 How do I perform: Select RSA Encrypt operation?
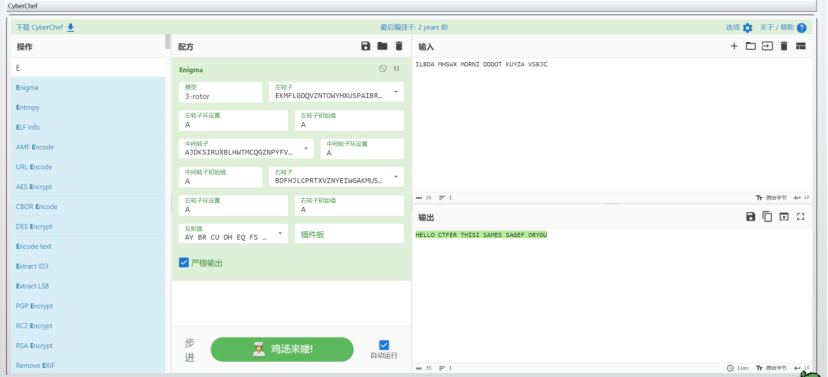[88, 346]
